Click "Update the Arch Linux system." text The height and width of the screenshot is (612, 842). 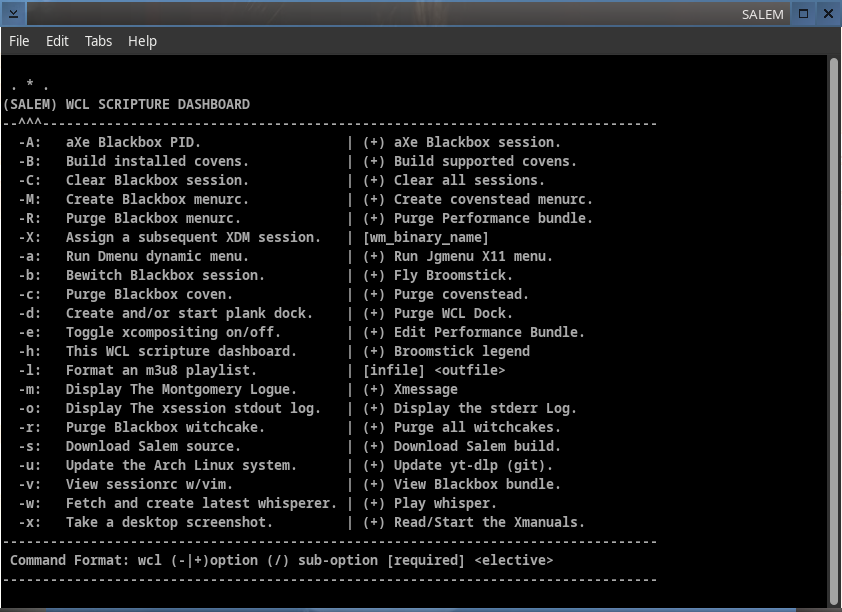tap(182, 465)
